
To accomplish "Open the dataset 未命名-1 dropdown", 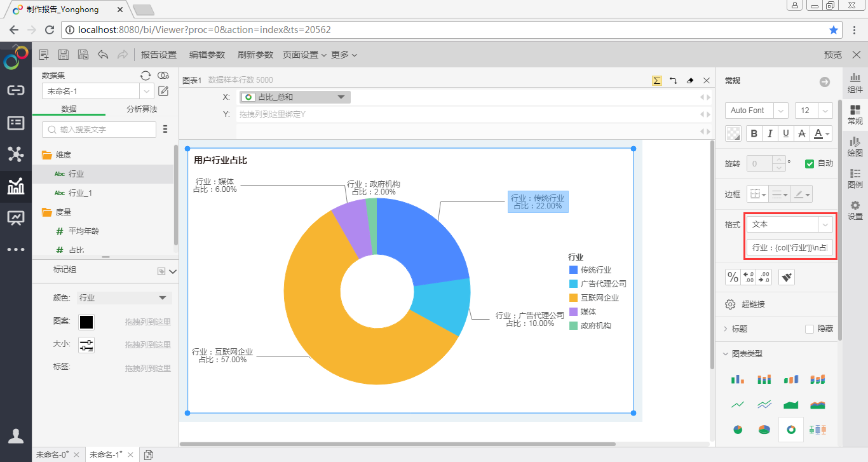I will pos(98,91).
